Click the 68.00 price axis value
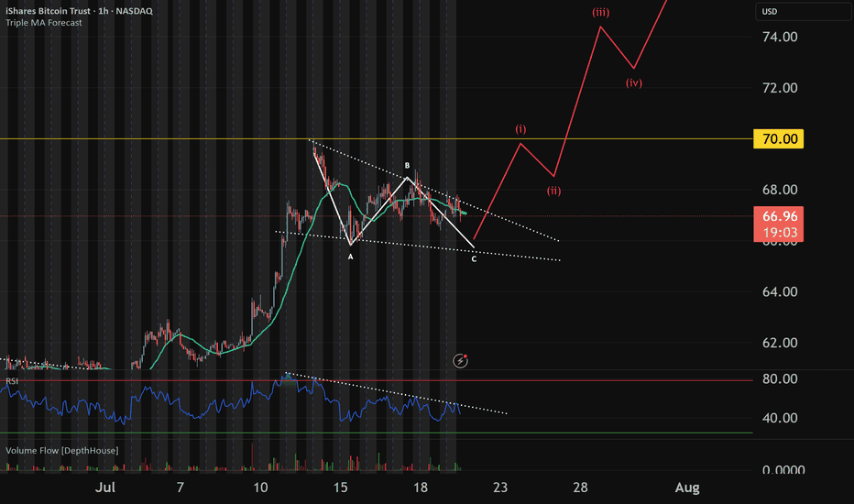The width and height of the screenshot is (854, 504). pos(780,190)
